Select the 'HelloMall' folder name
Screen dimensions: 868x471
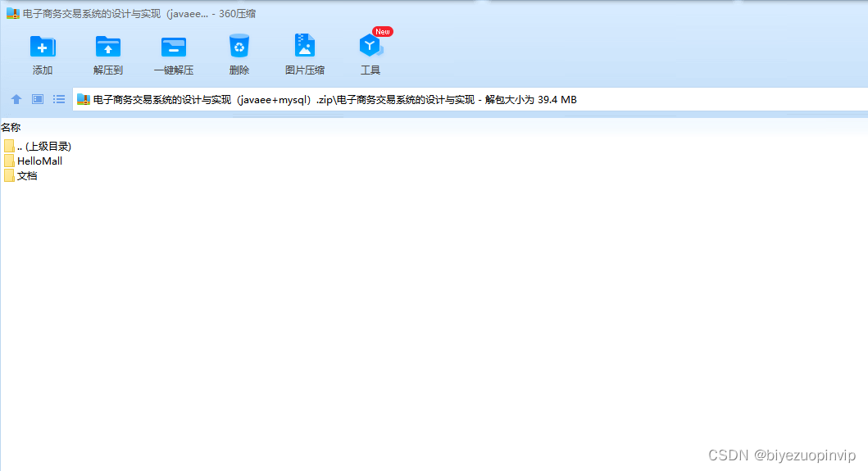click(40, 161)
